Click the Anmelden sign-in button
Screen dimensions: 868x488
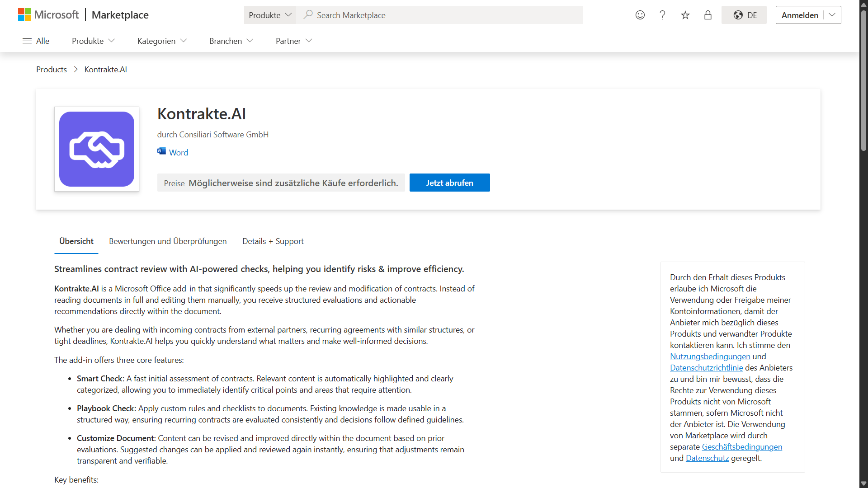click(800, 15)
